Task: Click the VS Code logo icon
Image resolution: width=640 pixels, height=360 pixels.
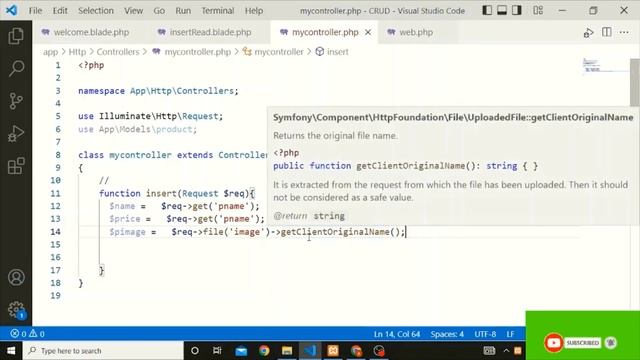Action: [x=11, y=10]
